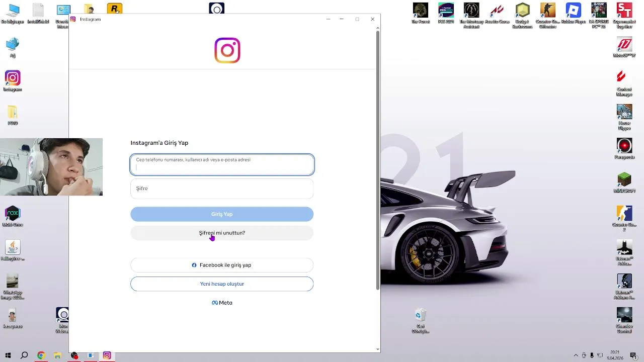Click Yeni hesap oluştur button

[222, 284]
